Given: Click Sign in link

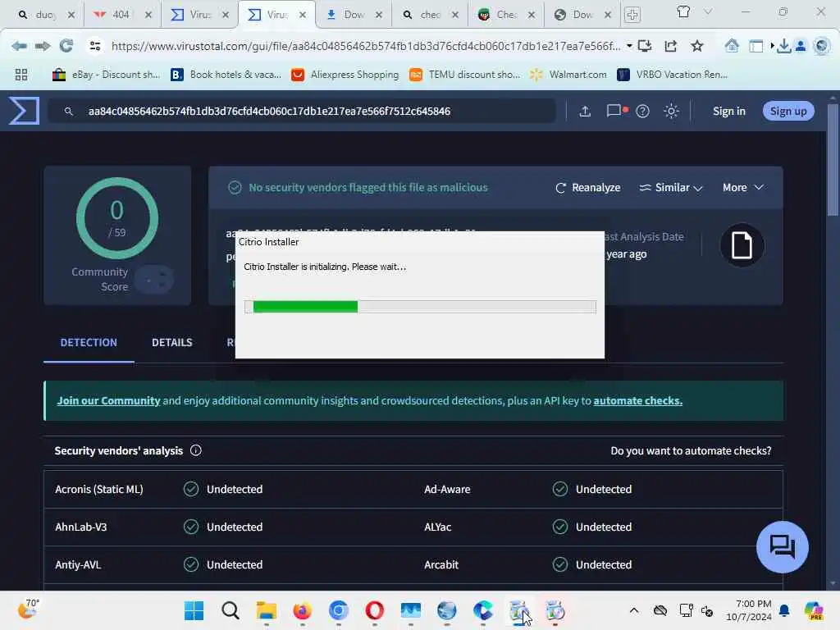Looking at the screenshot, I should [x=728, y=111].
